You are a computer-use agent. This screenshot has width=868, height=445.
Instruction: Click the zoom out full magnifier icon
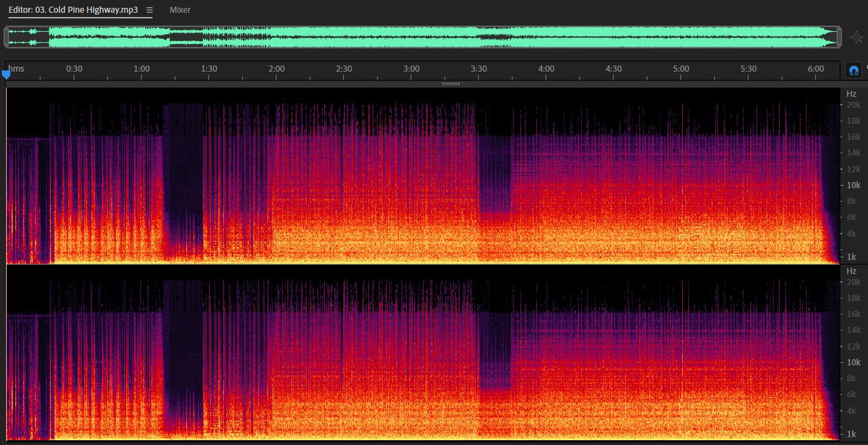click(856, 38)
